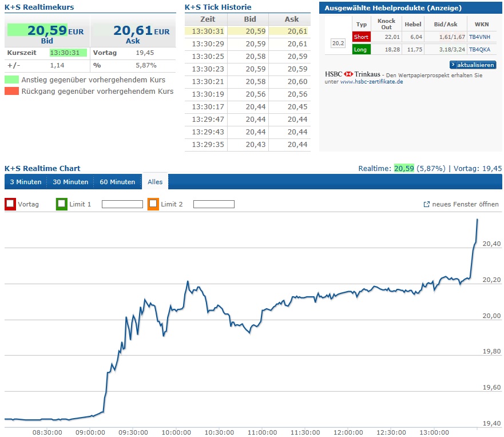Enable the red Vortag checkbox
This screenshot has height=437, width=504.
pyautogui.click(x=10, y=204)
